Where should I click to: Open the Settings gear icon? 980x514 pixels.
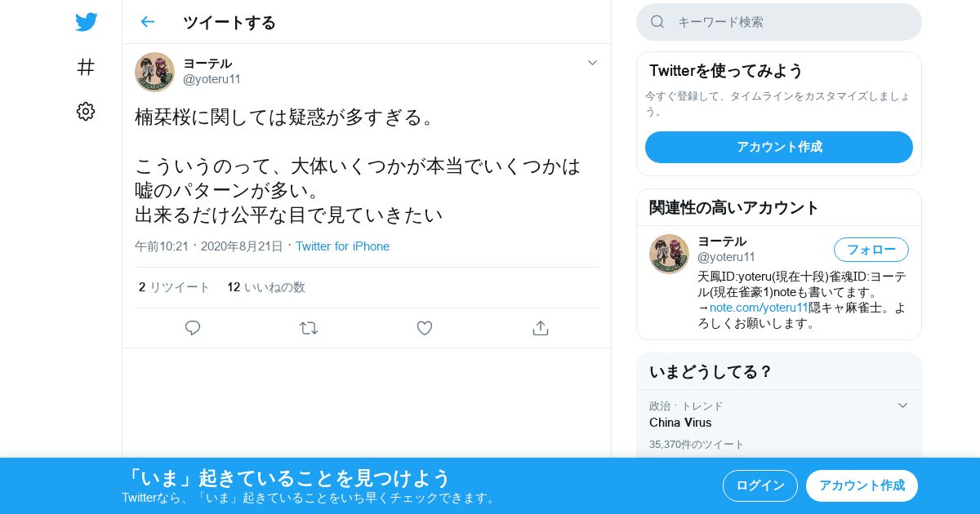click(86, 112)
